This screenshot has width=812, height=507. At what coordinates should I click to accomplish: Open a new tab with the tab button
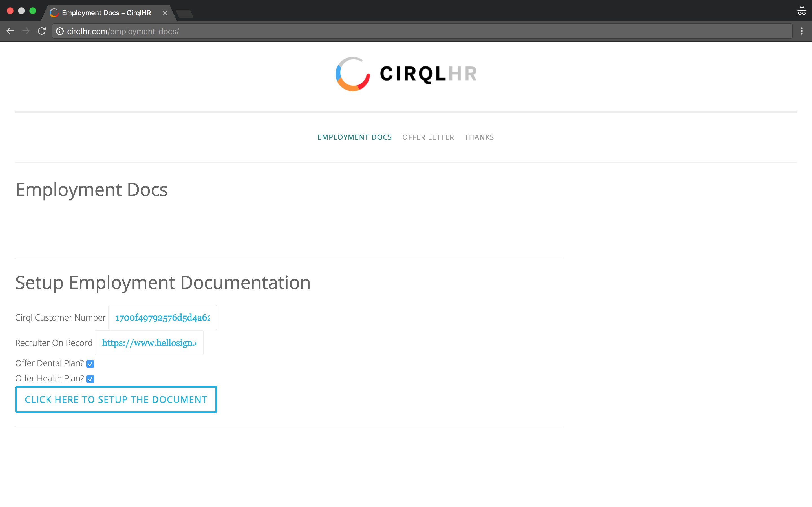click(x=184, y=14)
